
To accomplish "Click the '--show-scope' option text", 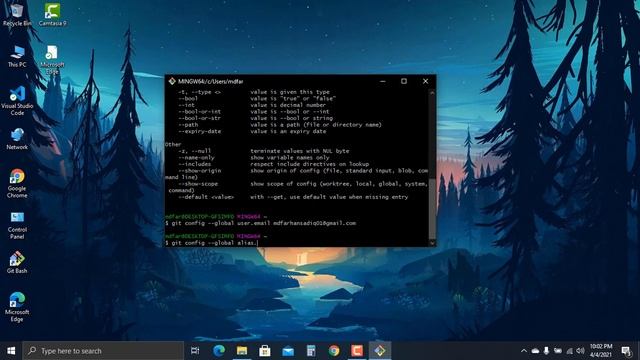I will (198, 184).
